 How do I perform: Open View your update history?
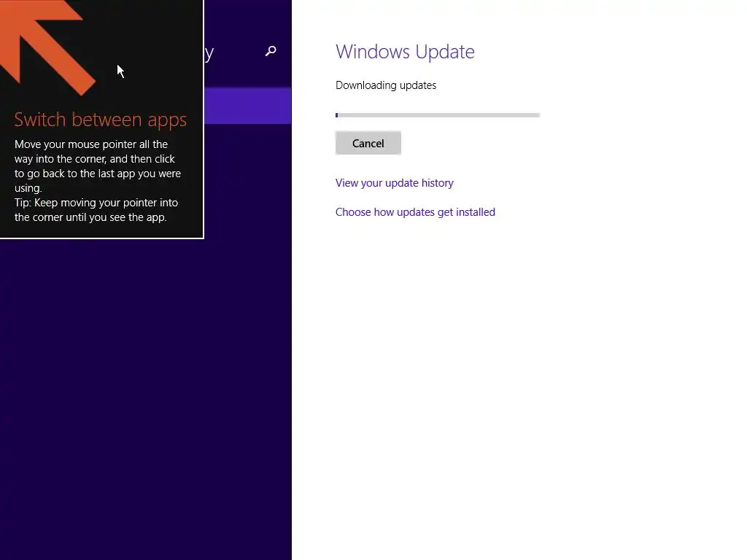[x=395, y=183]
